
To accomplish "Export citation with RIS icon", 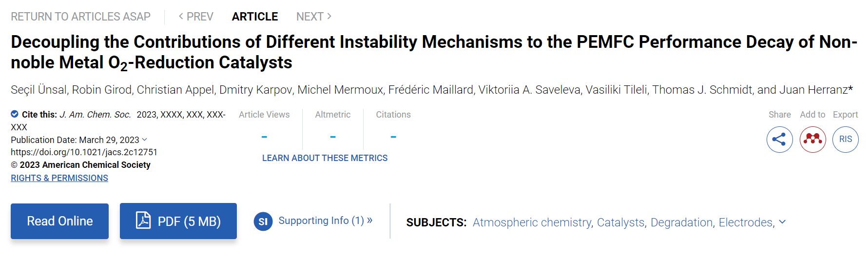I will pos(846,140).
